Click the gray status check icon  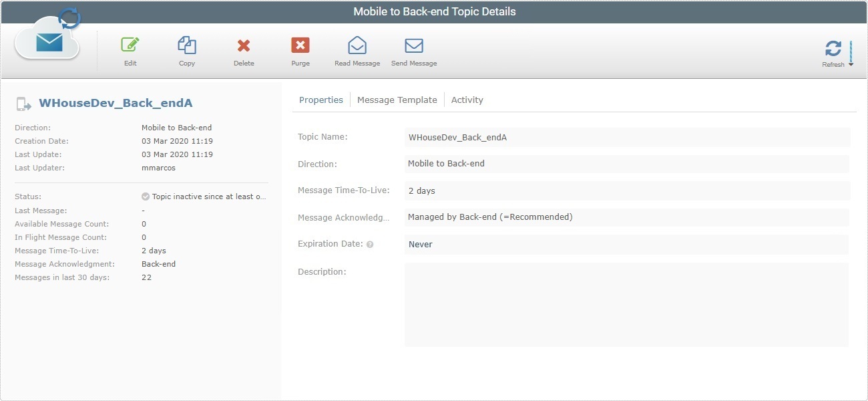(x=145, y=196)
